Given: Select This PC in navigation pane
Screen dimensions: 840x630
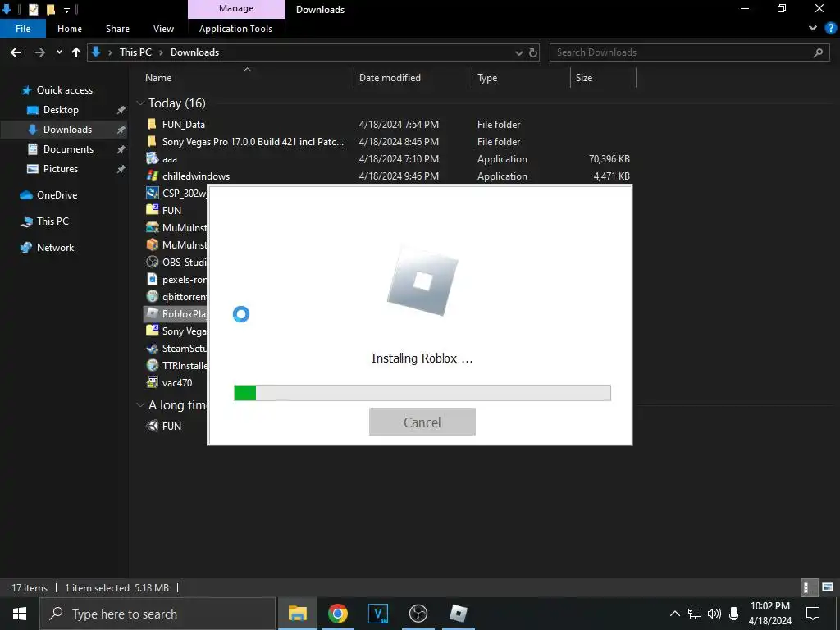Looking at the screenshot, I should pyautogui.click(x=52, y=221).
